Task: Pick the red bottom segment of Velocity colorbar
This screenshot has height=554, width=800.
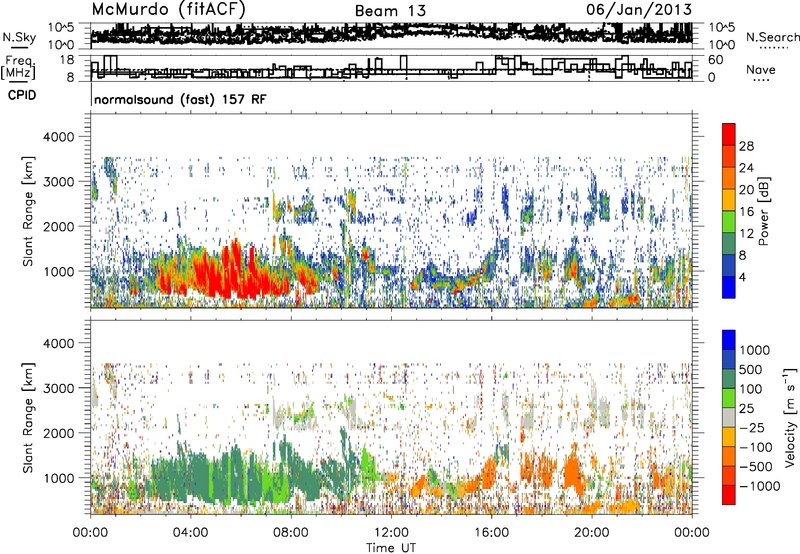Action: [x=729, y=495]
